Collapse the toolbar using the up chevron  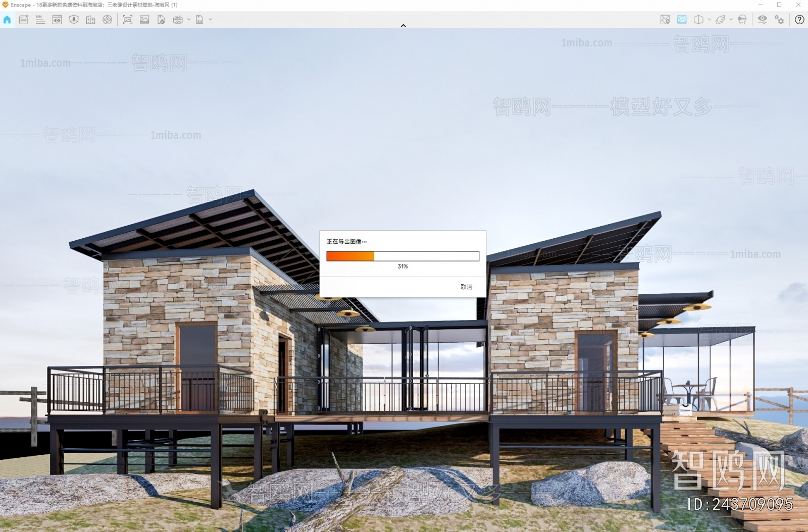click(403, 26)
